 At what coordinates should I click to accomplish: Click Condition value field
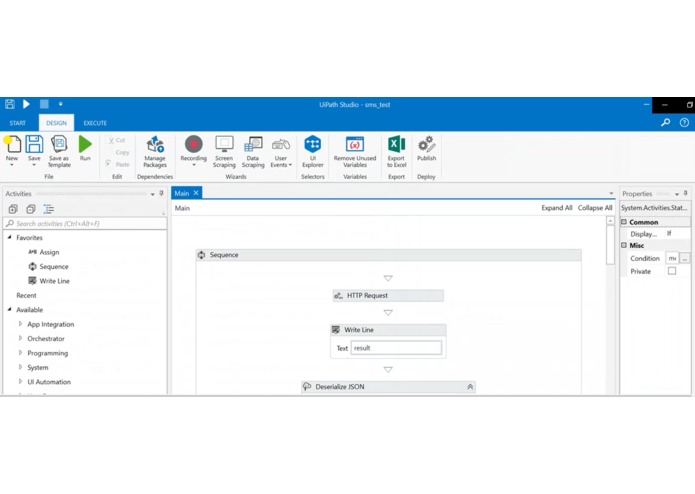pos(672,258)
